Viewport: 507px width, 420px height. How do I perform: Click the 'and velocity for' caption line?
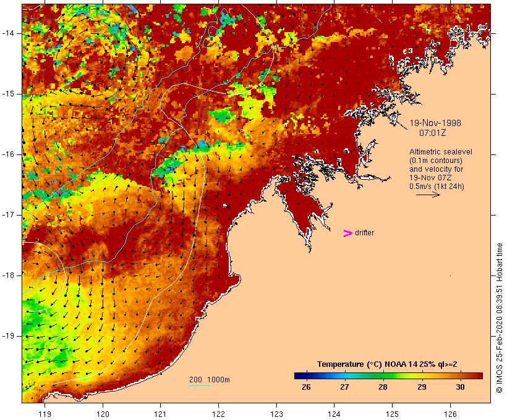(436, 169)
